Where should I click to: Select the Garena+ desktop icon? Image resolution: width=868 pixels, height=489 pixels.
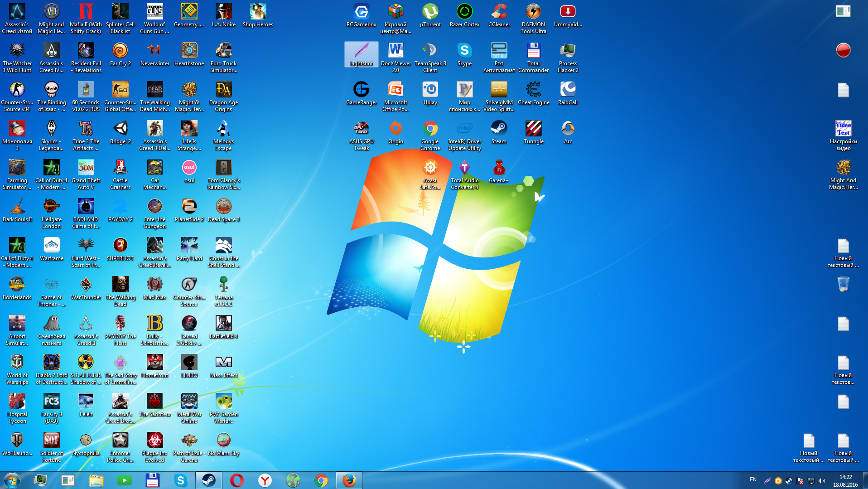coord(499,171)
